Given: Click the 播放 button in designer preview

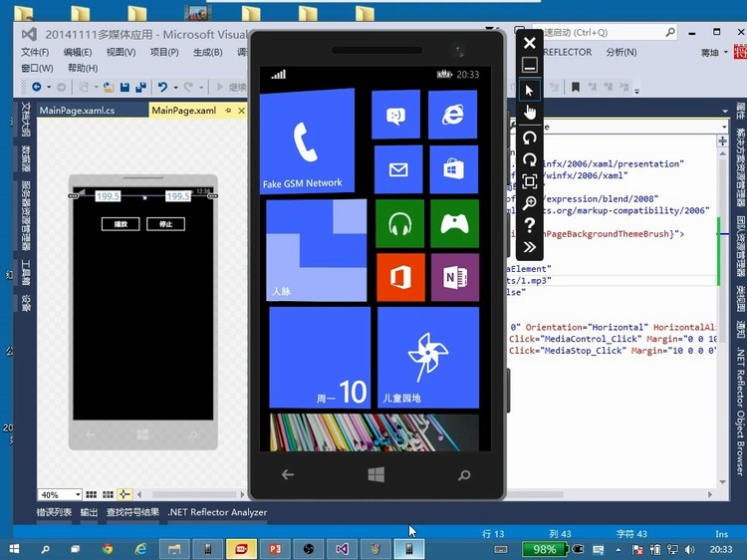Looking at the screenshot, I should coord(121,224).
